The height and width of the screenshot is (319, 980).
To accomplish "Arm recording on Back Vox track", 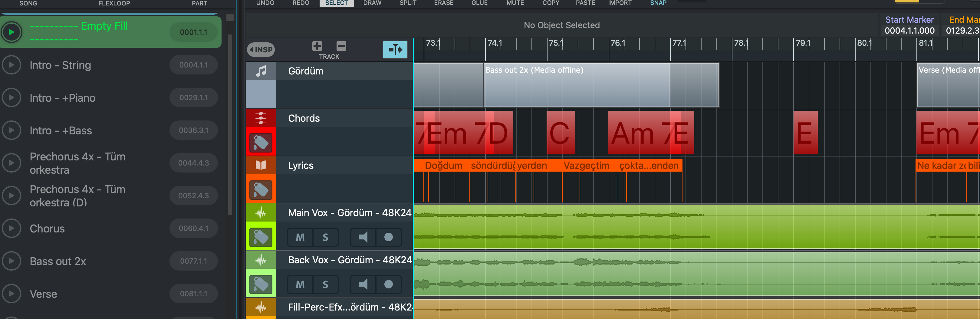I will (388, 284).
